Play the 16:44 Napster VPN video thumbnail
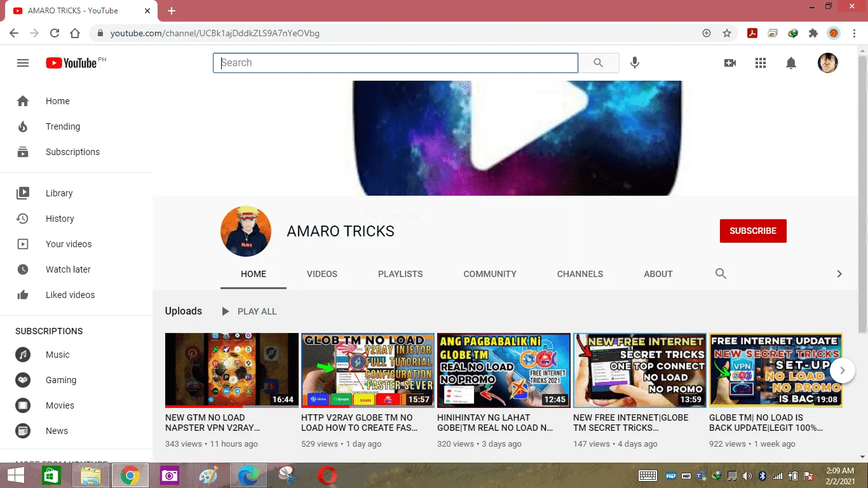The height and width of the screenshot is (488, 868). [232, 370]
